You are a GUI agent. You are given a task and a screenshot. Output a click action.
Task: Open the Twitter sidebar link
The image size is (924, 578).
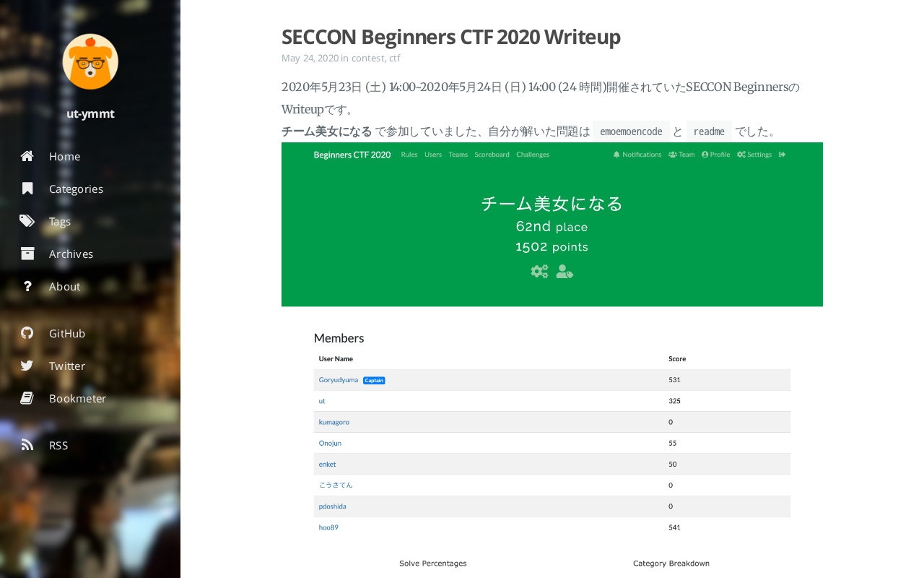point(67,366)
